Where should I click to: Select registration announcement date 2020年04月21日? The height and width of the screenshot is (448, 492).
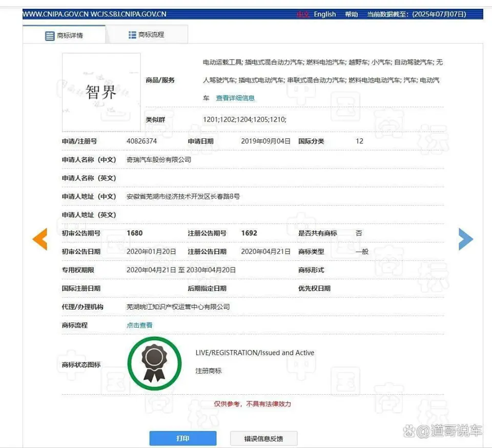coord(265,252)
